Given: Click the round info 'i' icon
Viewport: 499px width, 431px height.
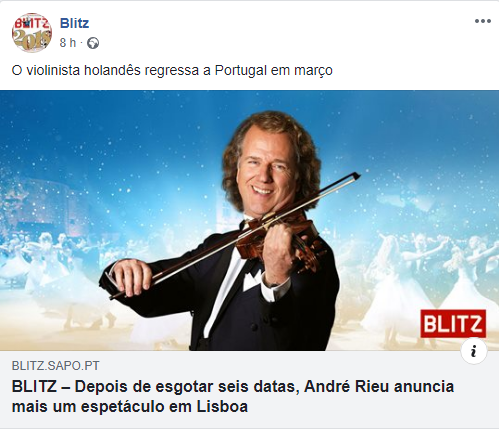Looking at the screenshot, I should 474,351.
